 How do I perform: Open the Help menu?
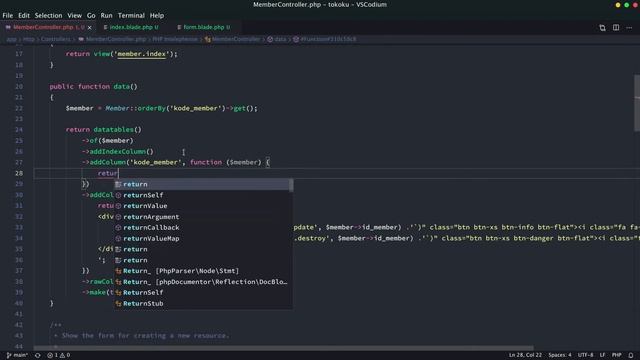(157, 16)
